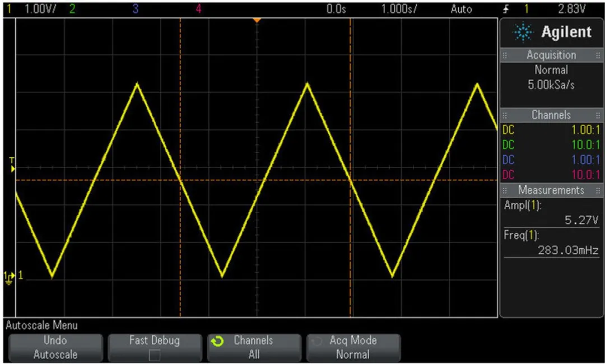The width and height of the screenshot is (605, 364).
Task: Select the Channels All softkey
Action: (254, 347)
